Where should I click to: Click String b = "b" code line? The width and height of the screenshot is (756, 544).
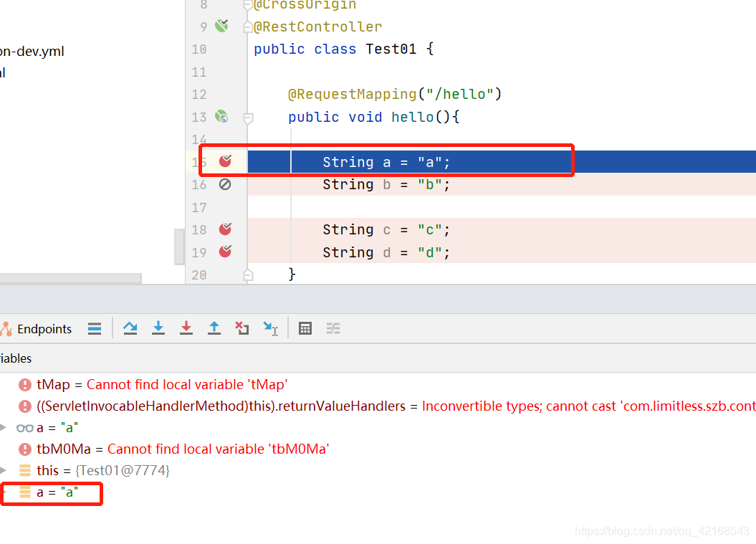[x=386, y=184]
